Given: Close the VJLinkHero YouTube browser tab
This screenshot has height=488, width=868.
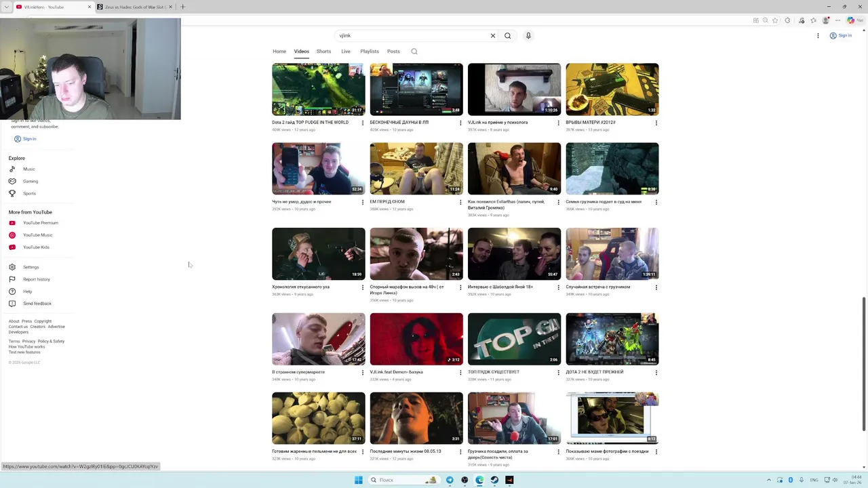Looking at the screenshot, I should (x=89, y=7).
